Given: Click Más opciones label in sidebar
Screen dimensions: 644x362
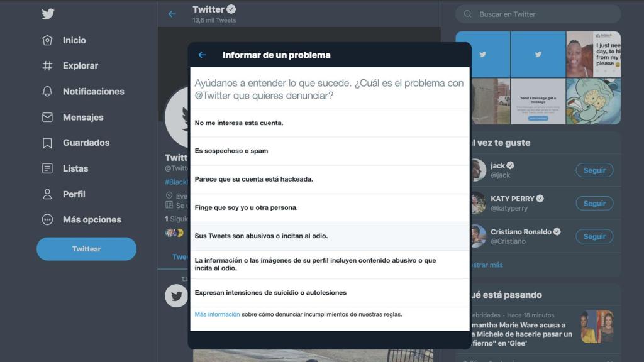Looking at the screenshot, I should [92, 219].
